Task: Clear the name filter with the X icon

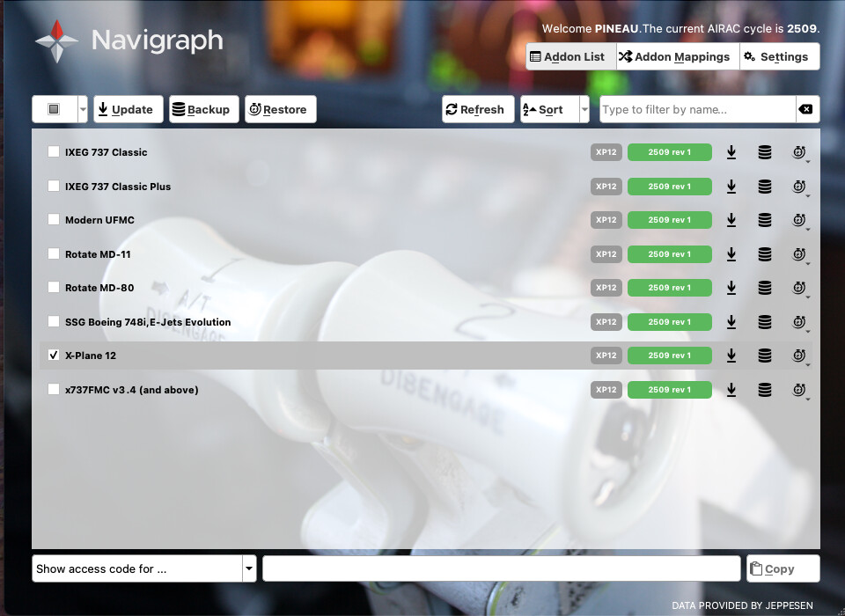Action: (807, 109)
